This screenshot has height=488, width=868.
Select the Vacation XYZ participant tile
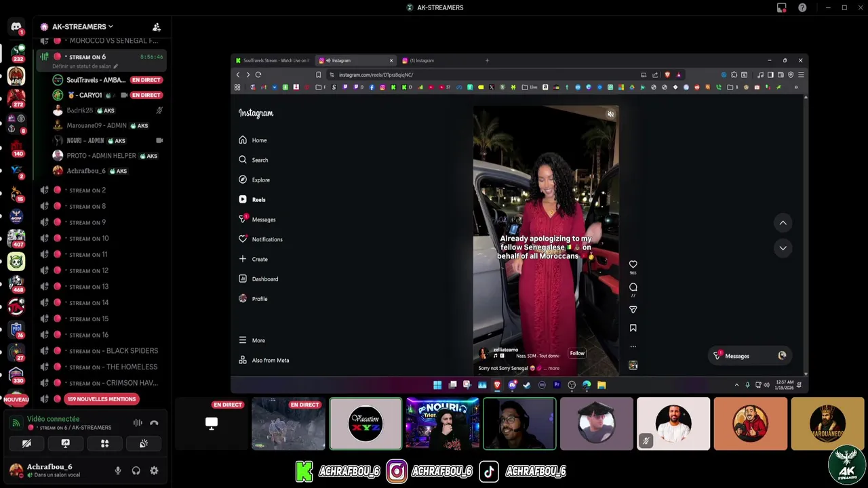tap(366, 424)
